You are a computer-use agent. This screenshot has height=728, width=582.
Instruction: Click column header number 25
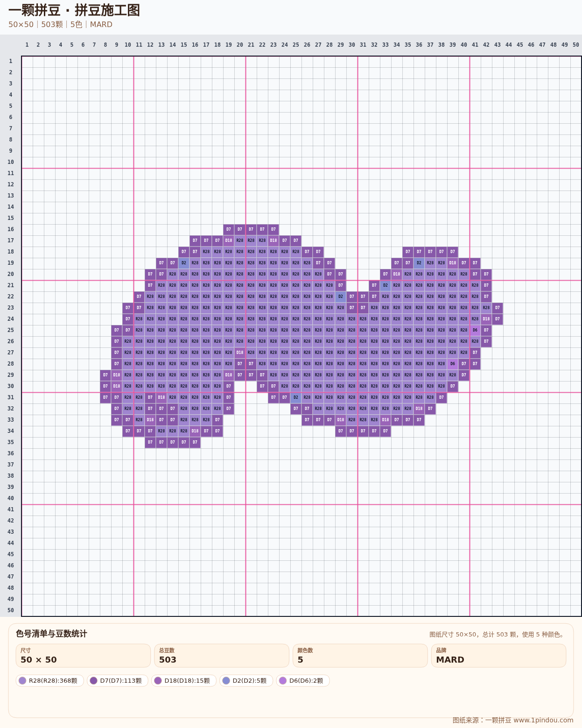coord(296,45)
